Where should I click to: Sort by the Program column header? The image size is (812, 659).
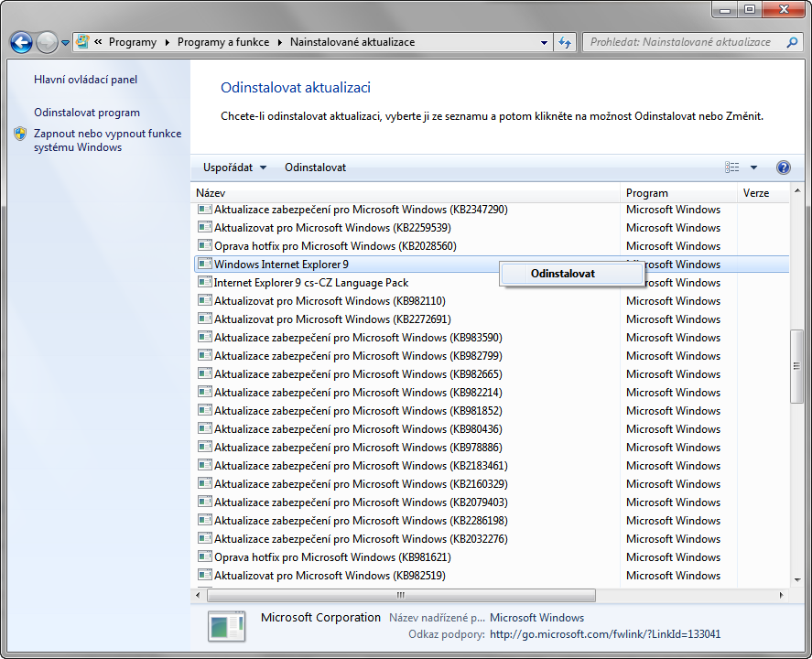click(x=678, y=193)
